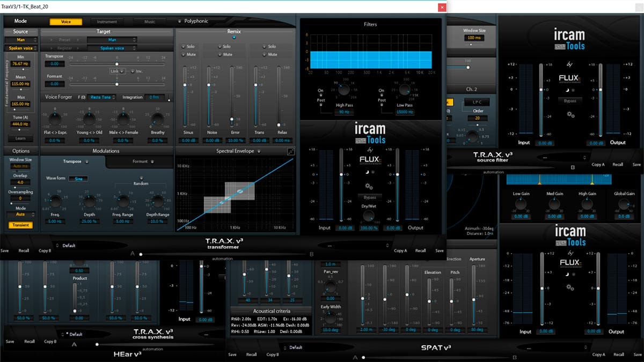Click Bypass in the Source Filter window

pos(570,101)
